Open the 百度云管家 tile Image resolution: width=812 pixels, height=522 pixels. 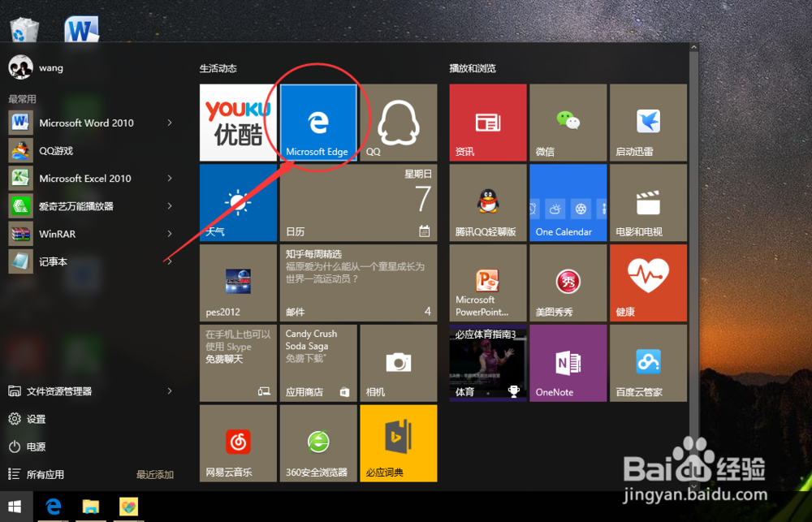648,364
